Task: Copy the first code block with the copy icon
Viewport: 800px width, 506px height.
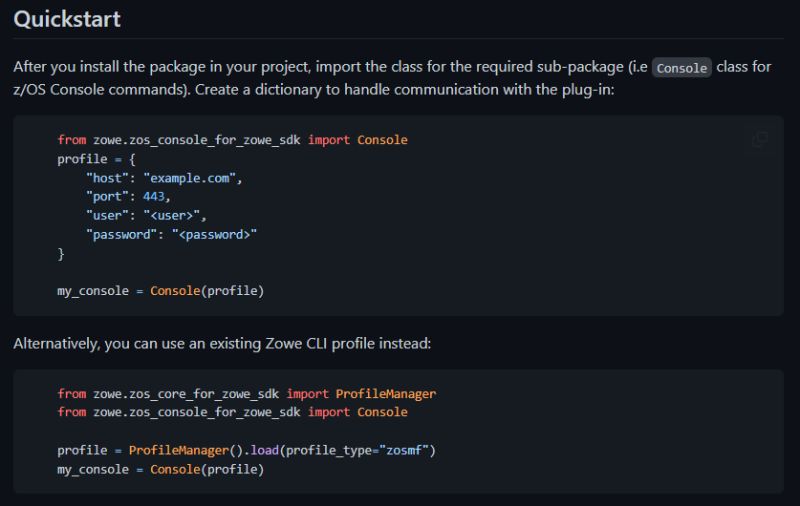Action: [760, 139]
